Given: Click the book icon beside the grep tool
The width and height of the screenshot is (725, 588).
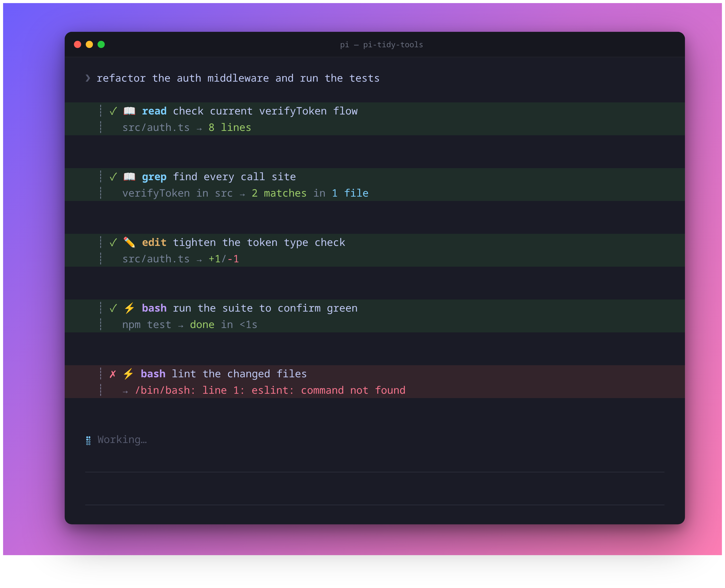Looking at the screenshot, I should [x=129, y=177].
